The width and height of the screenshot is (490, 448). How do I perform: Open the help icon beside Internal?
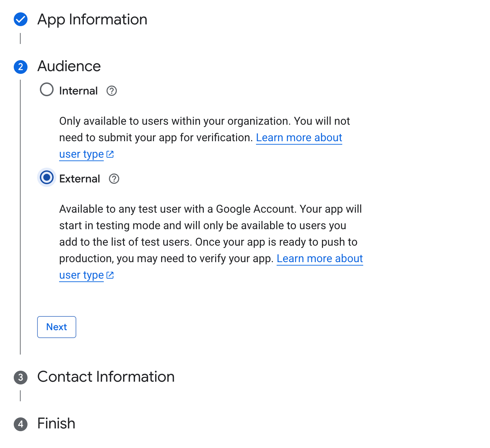112,91
